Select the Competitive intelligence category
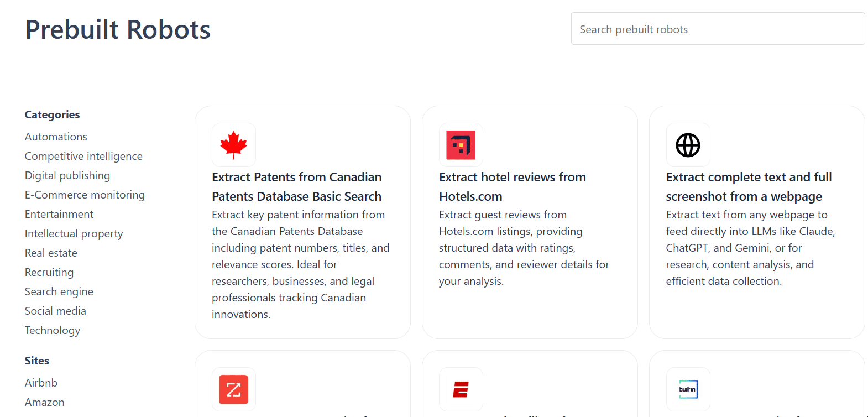The height and width of the screenshot is (417, 868). pyautogui.click(x=83, y=156)
